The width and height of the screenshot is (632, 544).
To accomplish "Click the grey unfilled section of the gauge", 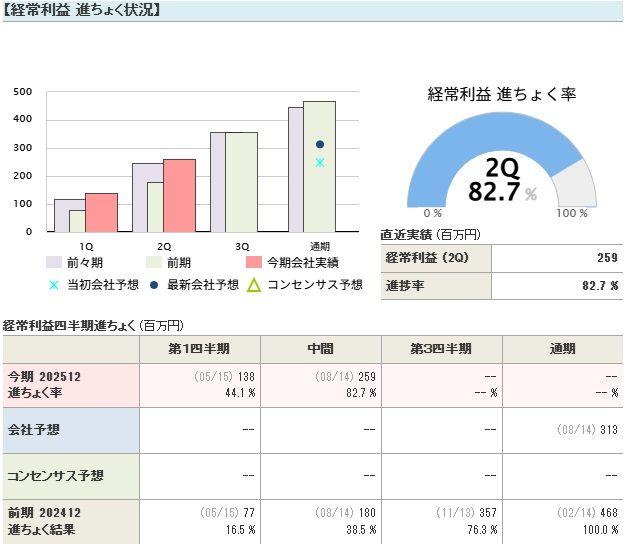I will coord(573,187).
